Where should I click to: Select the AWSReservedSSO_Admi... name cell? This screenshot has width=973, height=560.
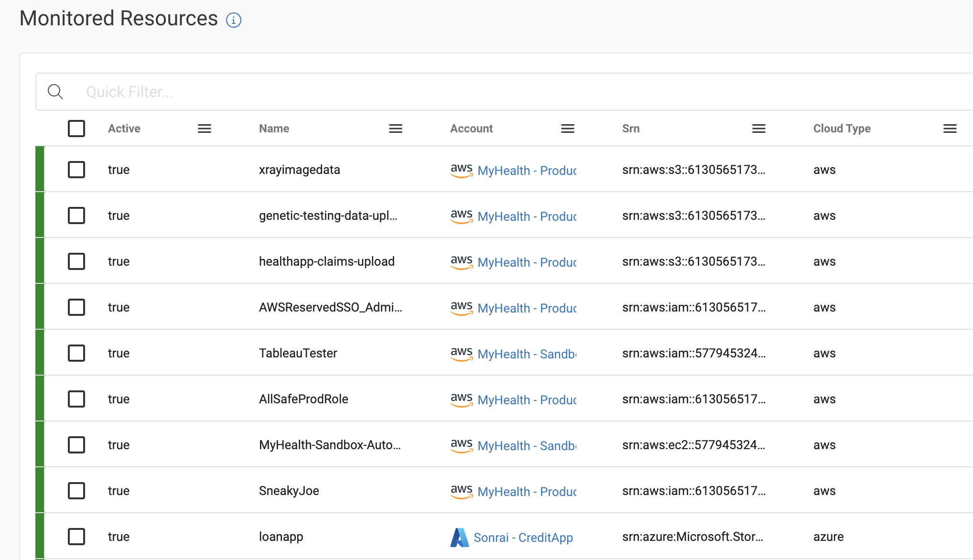click(x=330, y=307)
